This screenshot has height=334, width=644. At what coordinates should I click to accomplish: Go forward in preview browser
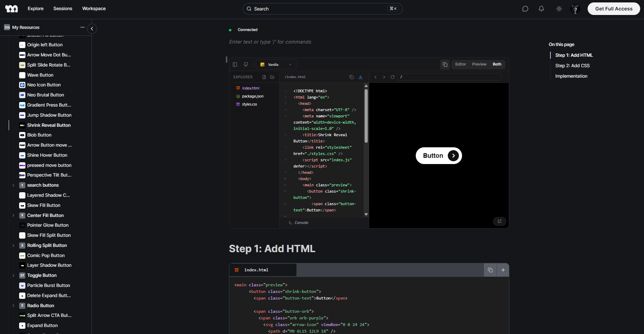coord(384,77)
